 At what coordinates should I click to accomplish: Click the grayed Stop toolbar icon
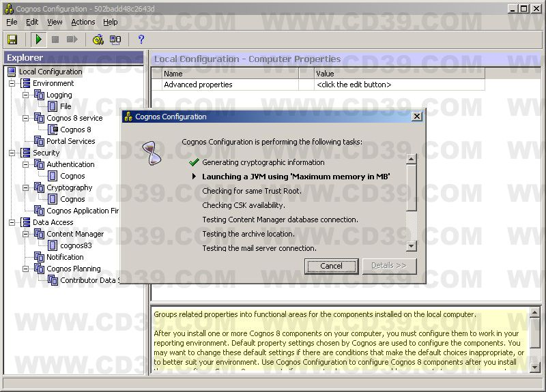(x=55, y=40)
